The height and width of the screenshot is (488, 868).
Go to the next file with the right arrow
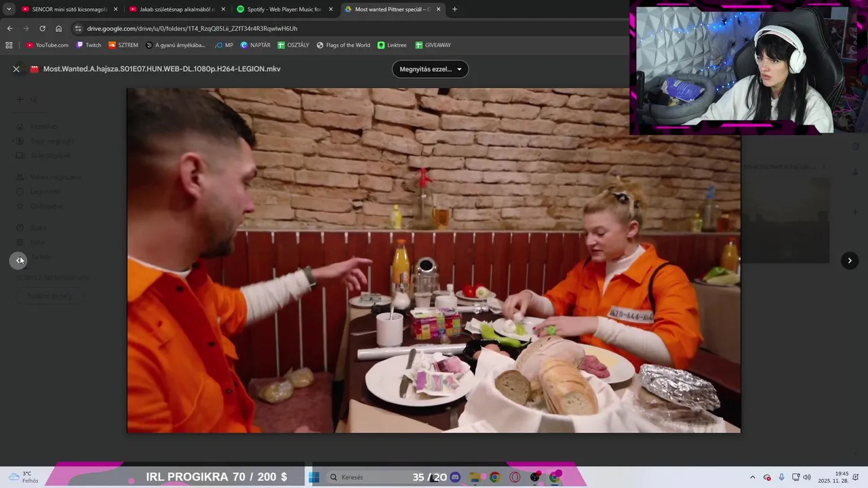[x=850, y=260]
